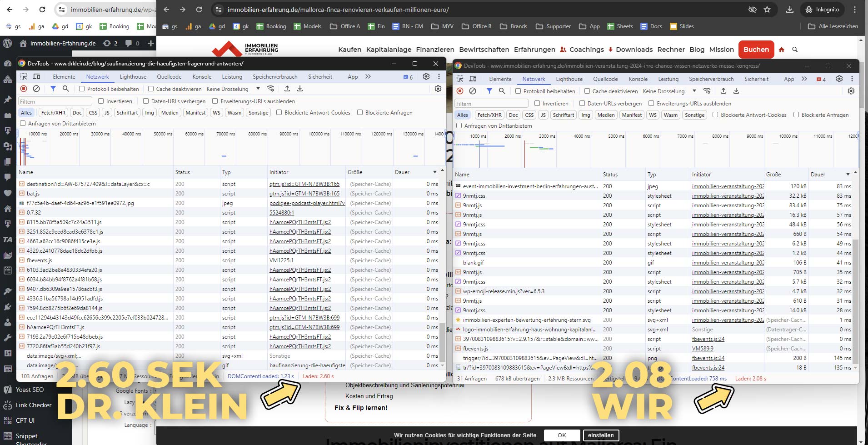The width and height of the screenshot is (868, 445).
Task: Open Alle Lesezeichen bookmarks folder
Action: pyautogui.click(x=833, y=26)
